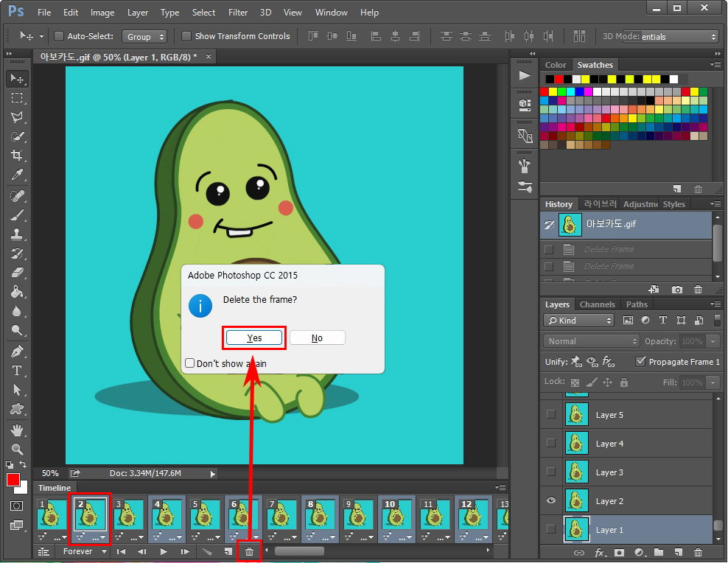728x563 pixels.
Task: Select the Horizontal Type tool
Action: point(17,371)
